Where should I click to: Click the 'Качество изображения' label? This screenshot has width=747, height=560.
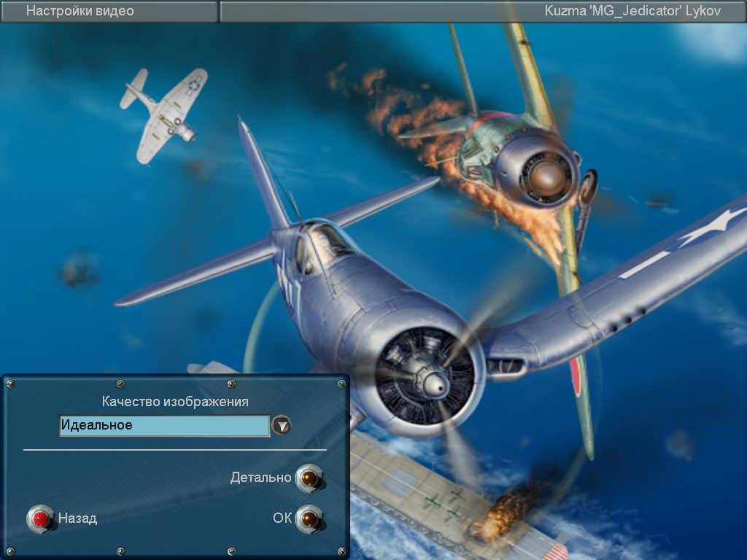click(175, 402)
